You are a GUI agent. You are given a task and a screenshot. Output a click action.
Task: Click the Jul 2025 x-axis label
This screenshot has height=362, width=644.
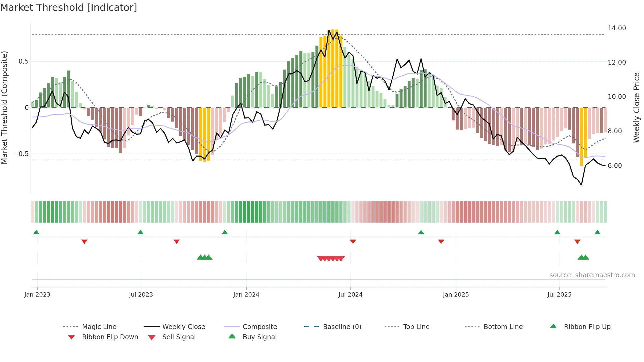click(559, 294)
